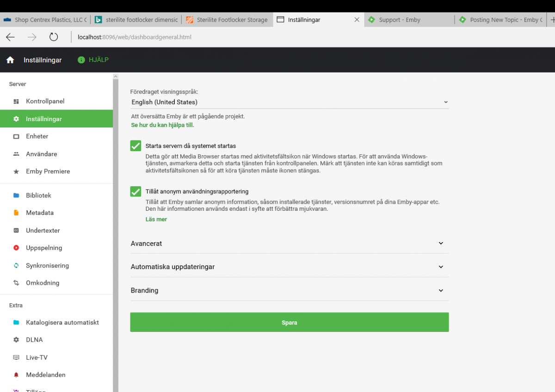Click the home icon in header

pos(10,60)
